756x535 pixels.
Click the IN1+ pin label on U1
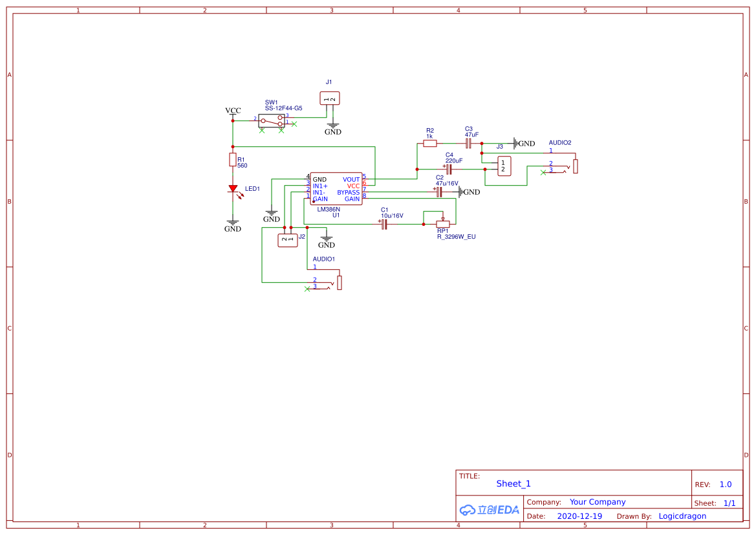point(320,186)
